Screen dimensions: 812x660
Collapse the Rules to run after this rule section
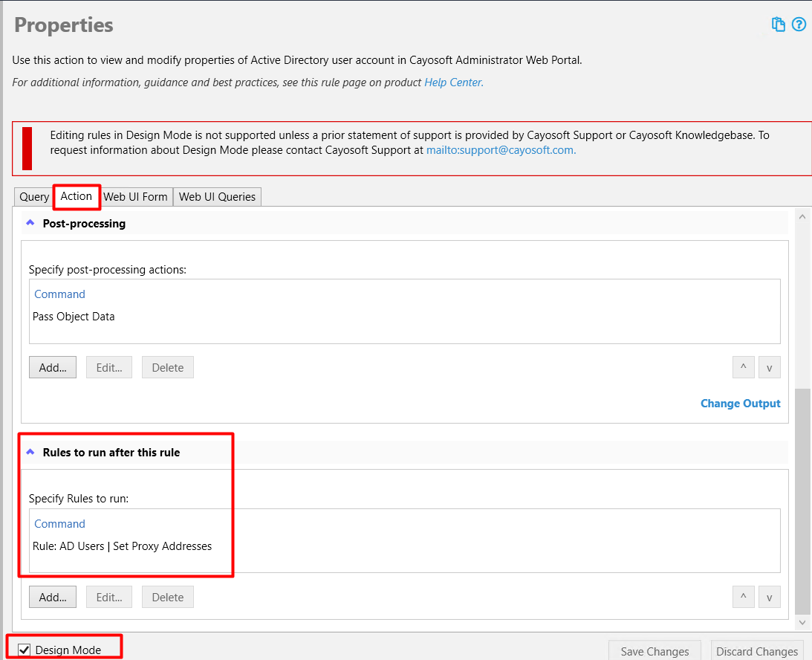coord(30,452)
